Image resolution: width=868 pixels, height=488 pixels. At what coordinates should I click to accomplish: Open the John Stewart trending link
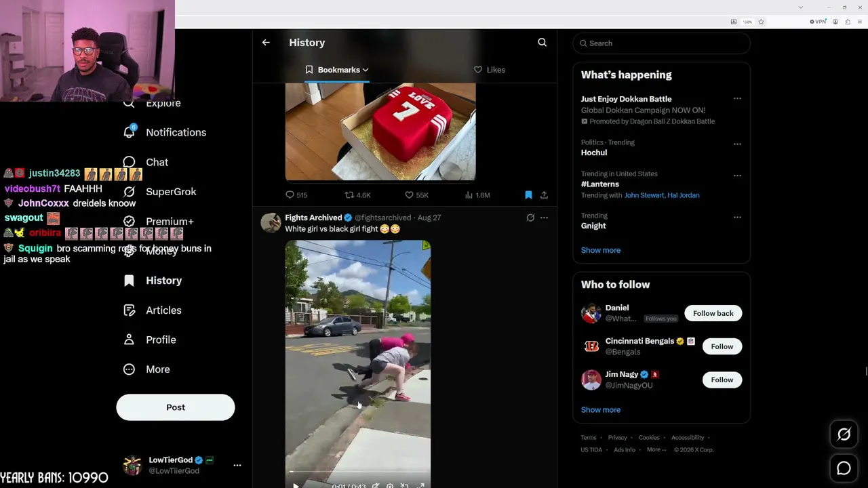pos(644,195)
